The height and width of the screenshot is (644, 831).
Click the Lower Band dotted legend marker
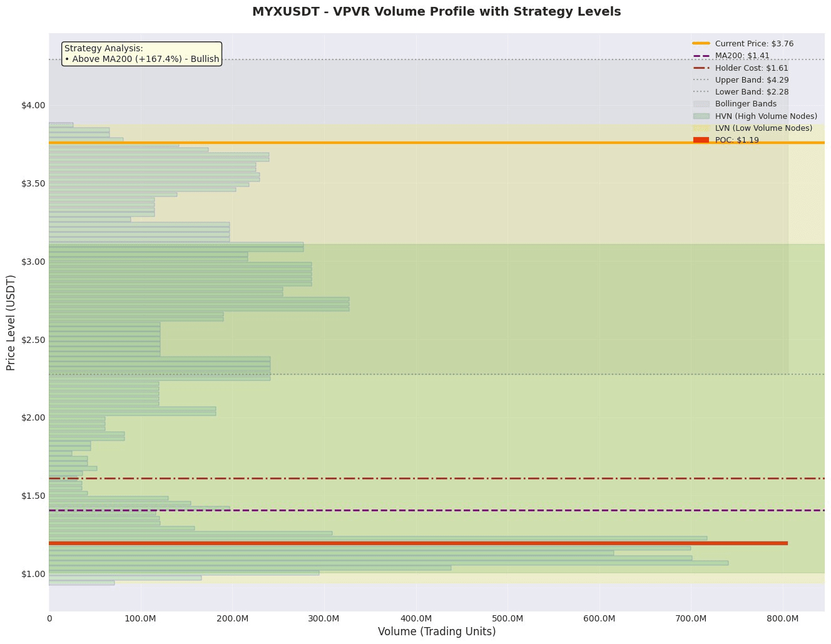coord(701,92)
